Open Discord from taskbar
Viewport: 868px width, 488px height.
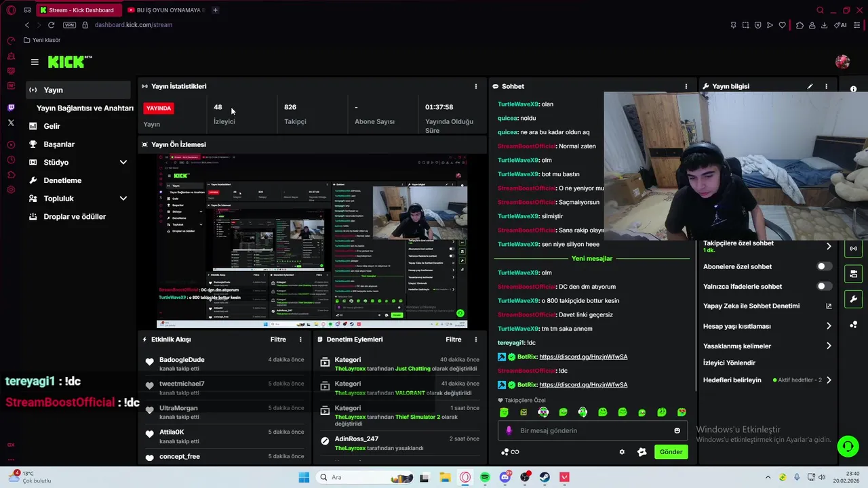(x=505, y=477)
